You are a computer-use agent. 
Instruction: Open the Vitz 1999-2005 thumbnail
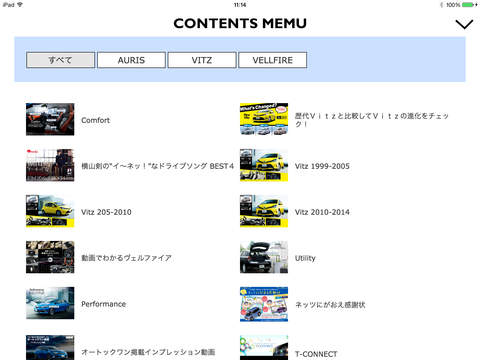click(x=264, y=165)
